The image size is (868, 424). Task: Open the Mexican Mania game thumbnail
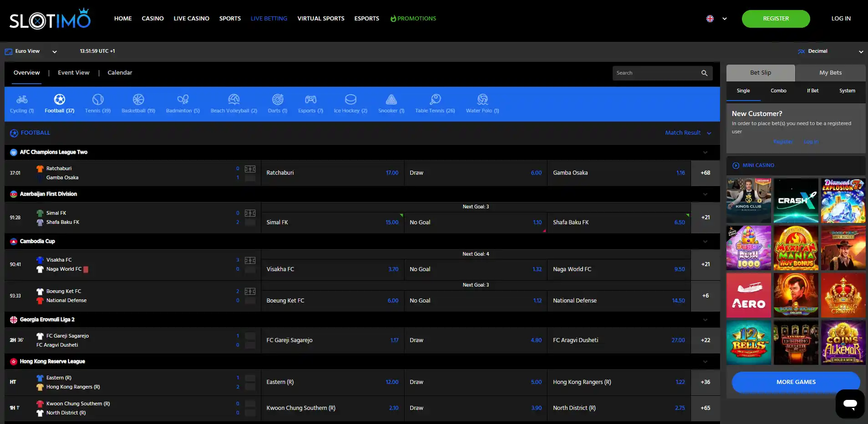(x=796, y=248)
